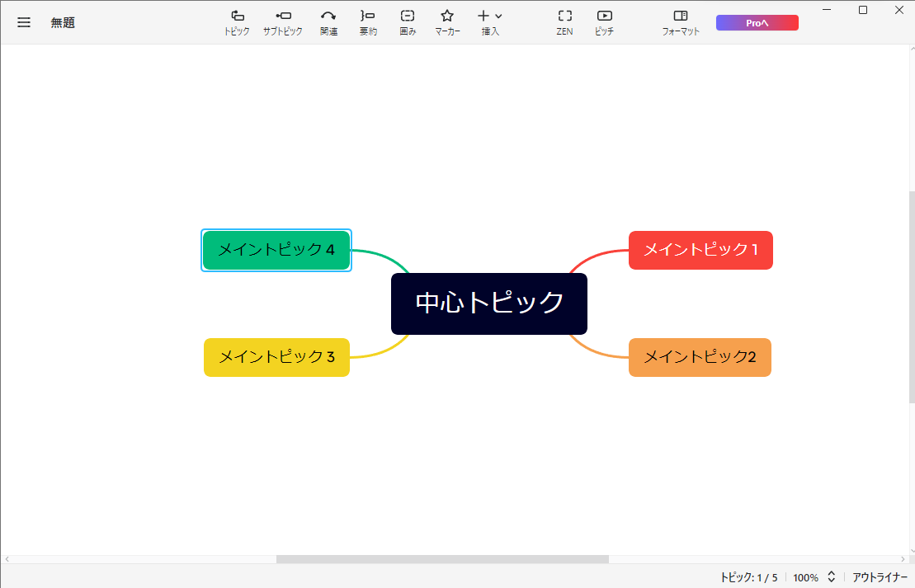
Task: Select the orange メイントピック2 node
Action: (x=700, y=357)
